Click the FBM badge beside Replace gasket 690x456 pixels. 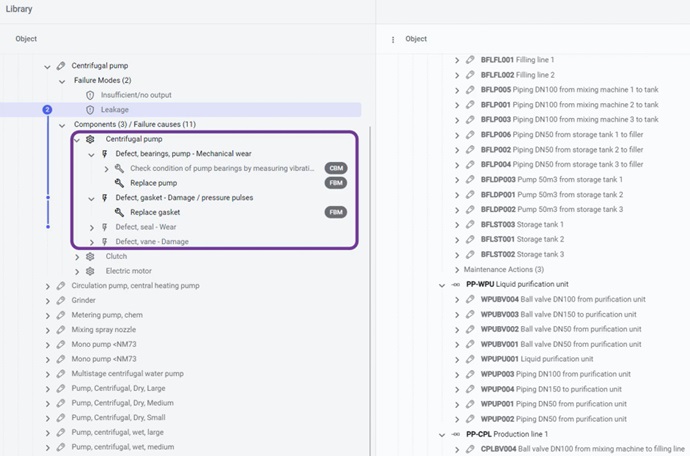[x=335, y=212]
